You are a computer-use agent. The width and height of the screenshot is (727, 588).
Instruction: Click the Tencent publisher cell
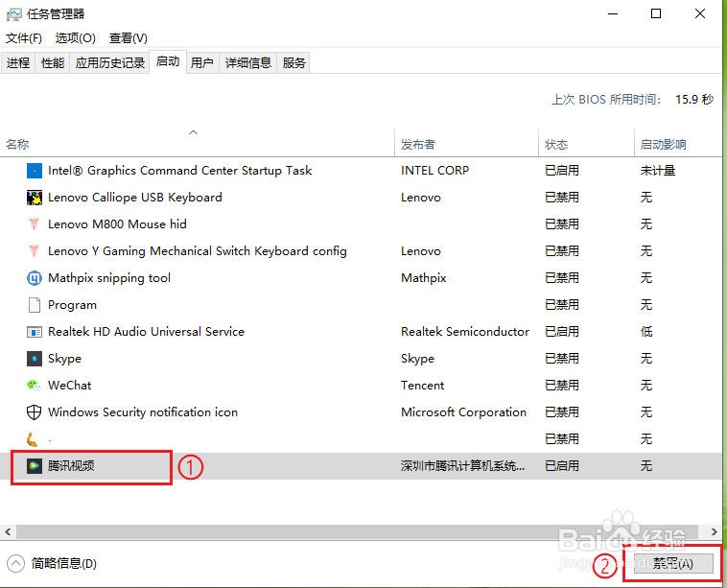click(422, 386)
